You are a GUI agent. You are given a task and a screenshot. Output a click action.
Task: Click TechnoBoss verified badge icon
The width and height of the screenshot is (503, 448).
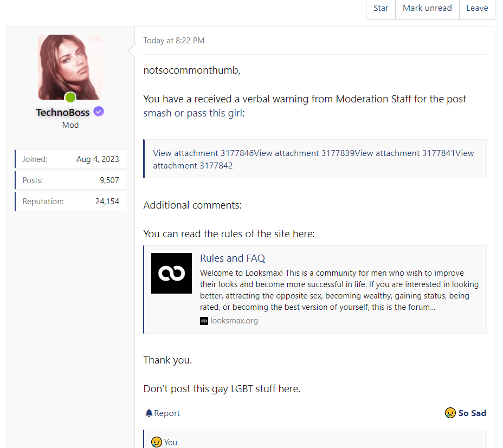tap(98, 112)
